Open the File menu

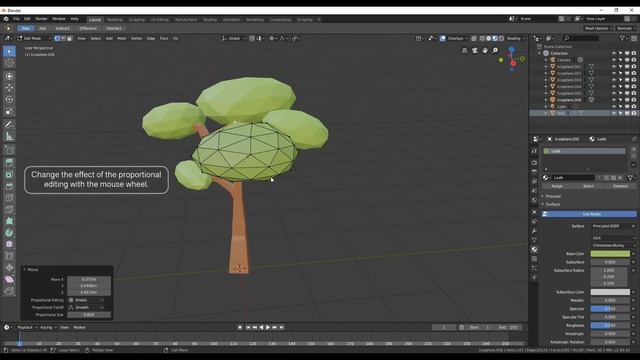pyautogui.click(x=16, y=19)
